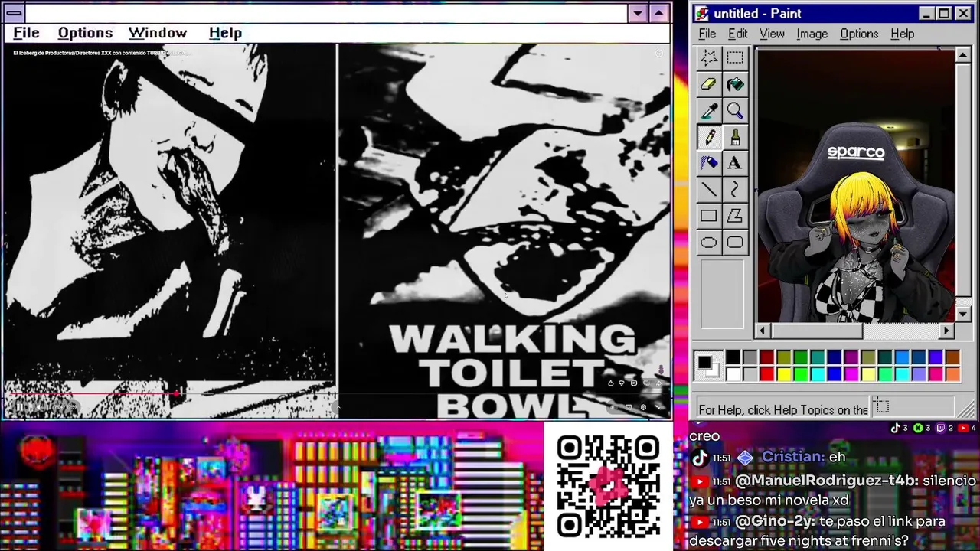Click the Paint title bar app icon
The width and height of the screenshot is (980, 551).
702,14
